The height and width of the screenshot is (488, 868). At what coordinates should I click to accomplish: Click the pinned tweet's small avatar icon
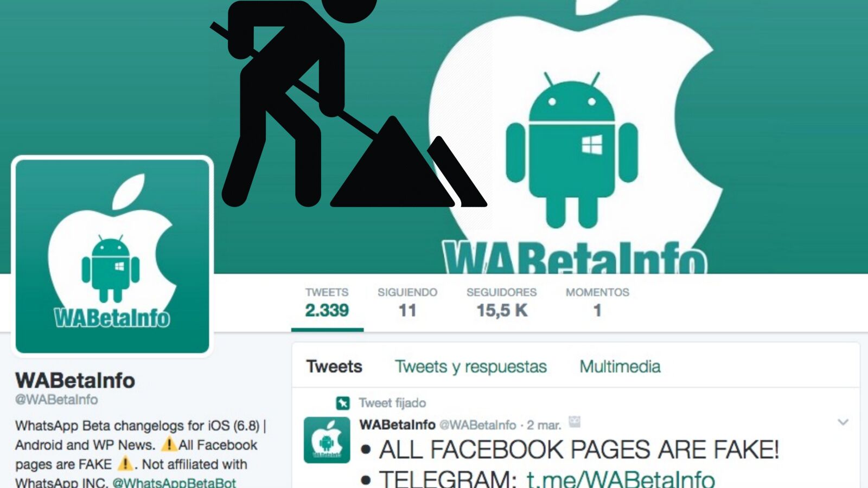(x=327, y=440)
